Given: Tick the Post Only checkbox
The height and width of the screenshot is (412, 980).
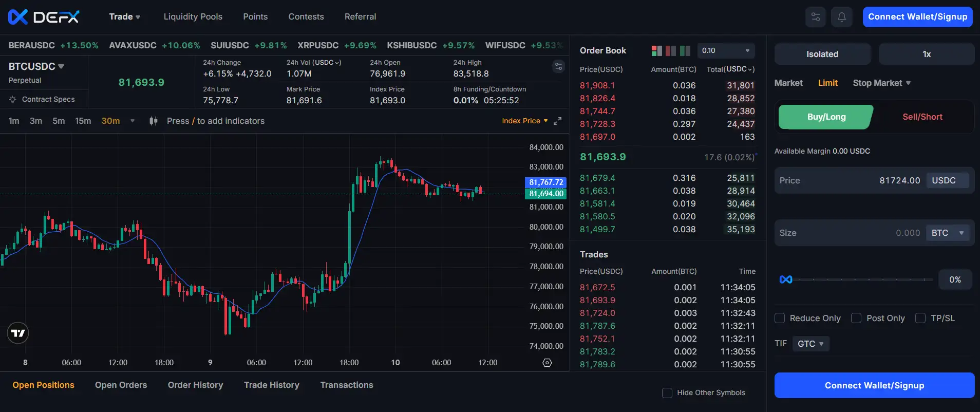Looking at the screenshot, I should click(x=856, y=318).
